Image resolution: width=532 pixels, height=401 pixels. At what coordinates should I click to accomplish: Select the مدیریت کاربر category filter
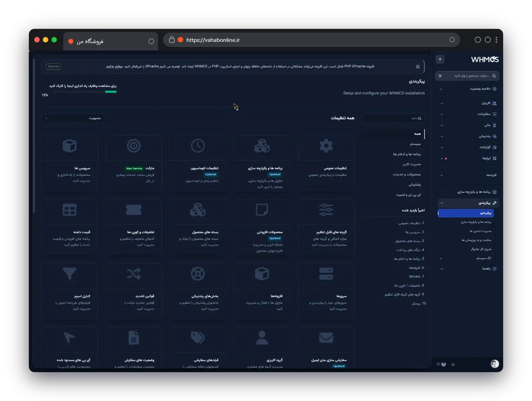point(412,164)
